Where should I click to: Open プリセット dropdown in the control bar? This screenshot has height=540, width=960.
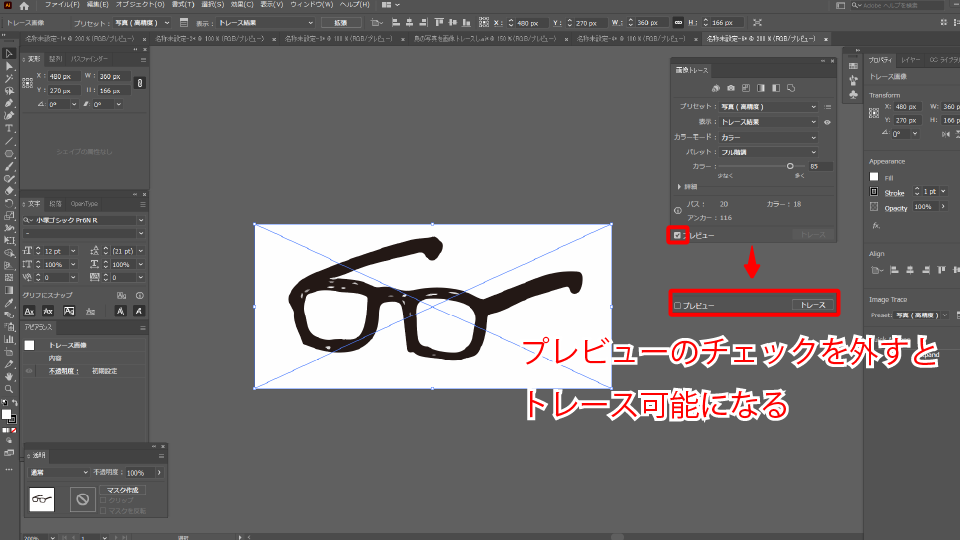[142, 23]
